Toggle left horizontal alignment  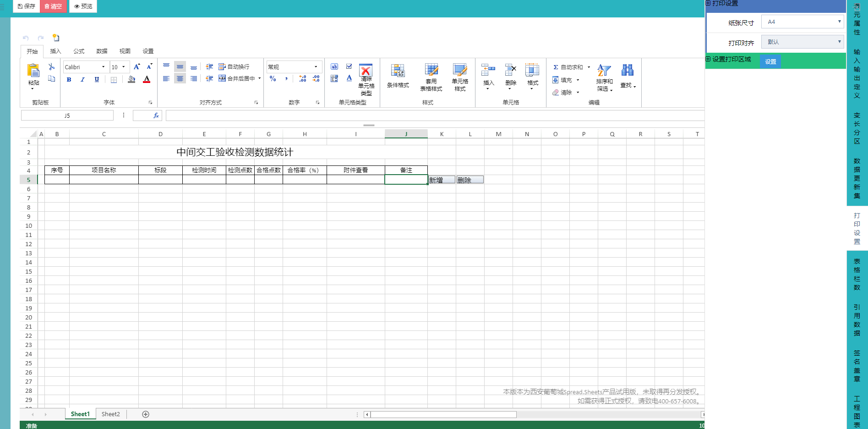click(x=166, y=79)
